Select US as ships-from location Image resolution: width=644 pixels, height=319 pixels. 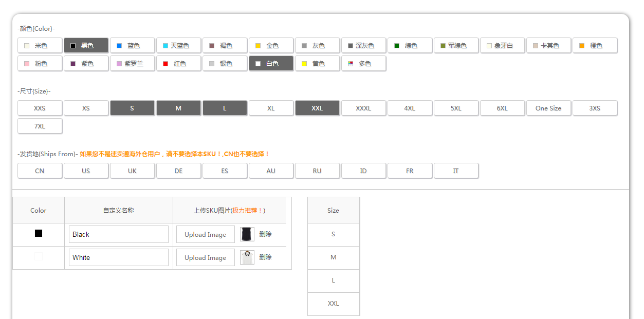86,171
